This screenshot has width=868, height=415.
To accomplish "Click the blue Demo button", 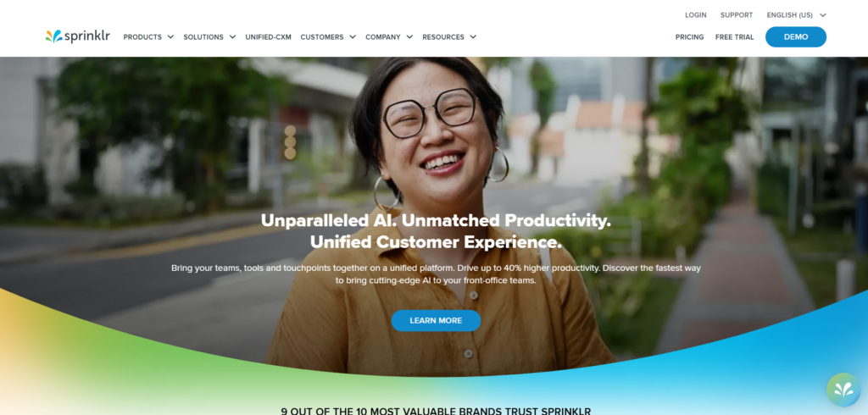I will point(796,37).
